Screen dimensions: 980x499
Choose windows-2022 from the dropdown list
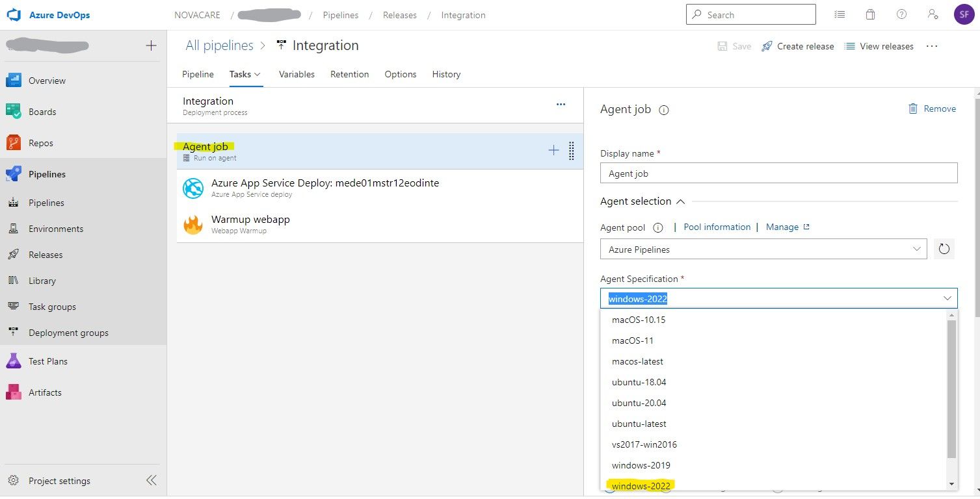point(774,484)
